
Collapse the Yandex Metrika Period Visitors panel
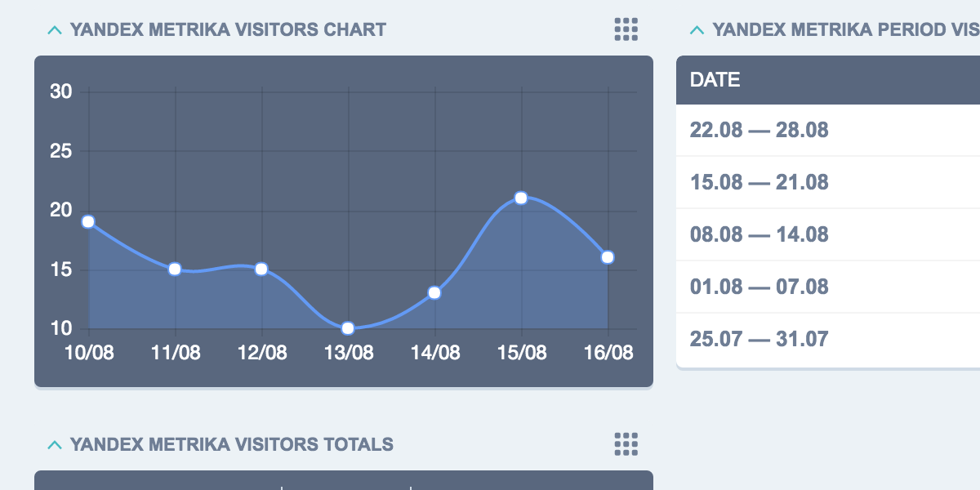pyautogui.click(x=697, y=30)
